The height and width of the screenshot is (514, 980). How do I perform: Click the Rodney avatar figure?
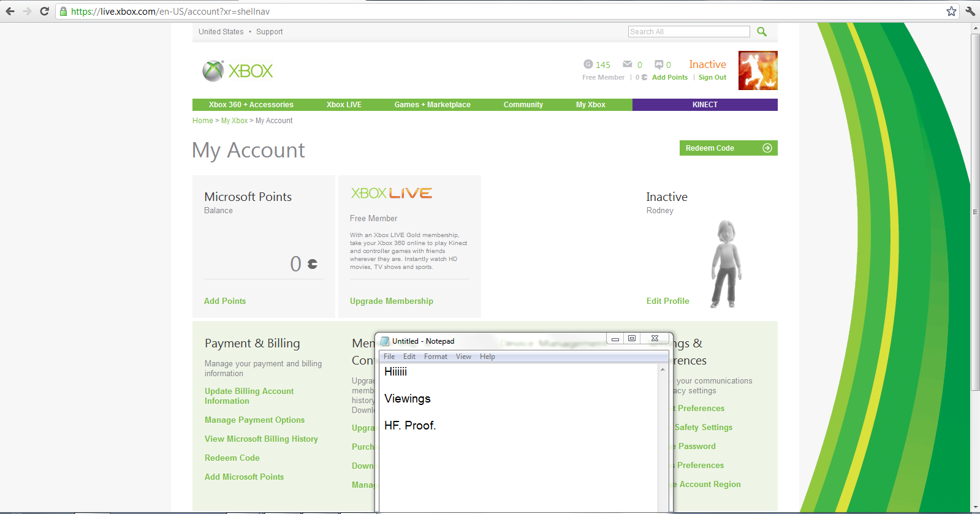[726, 263]
